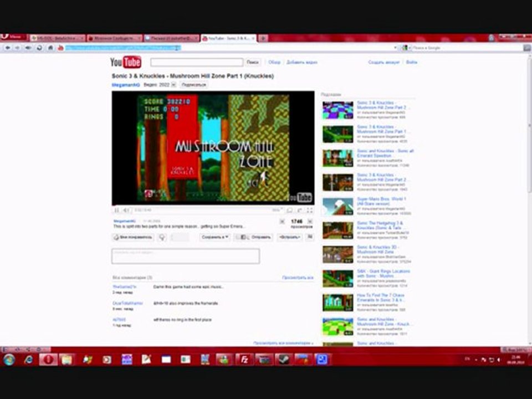Click the notepad pencil icon in the taskbar
The height and width of the screenshot is (399, 532).
[146, 359]
